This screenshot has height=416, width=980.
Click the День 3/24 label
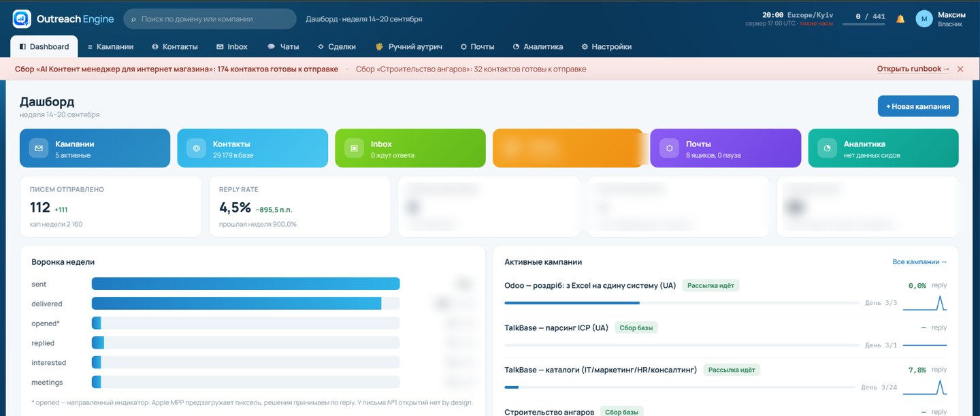pyautogui.click(x=879, y=387)
